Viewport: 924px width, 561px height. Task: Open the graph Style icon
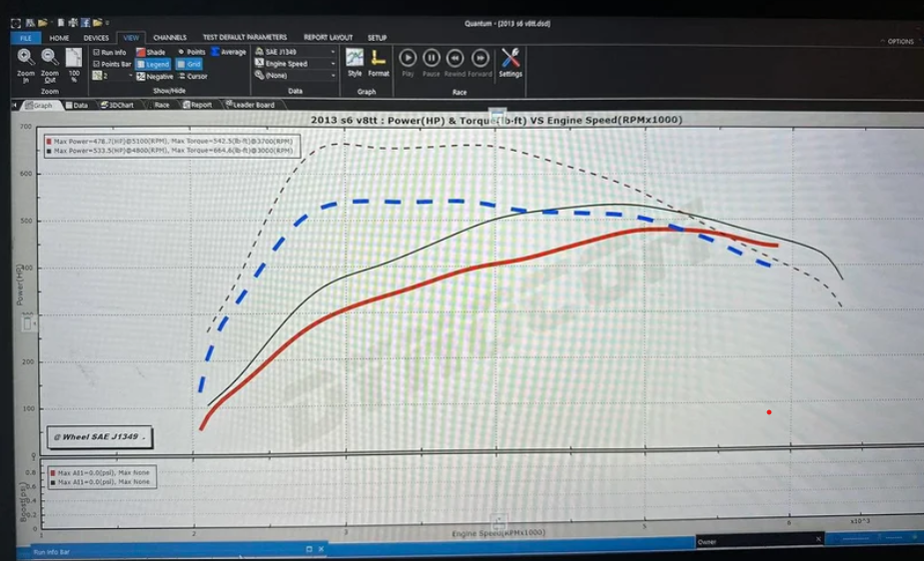point(355,58)
